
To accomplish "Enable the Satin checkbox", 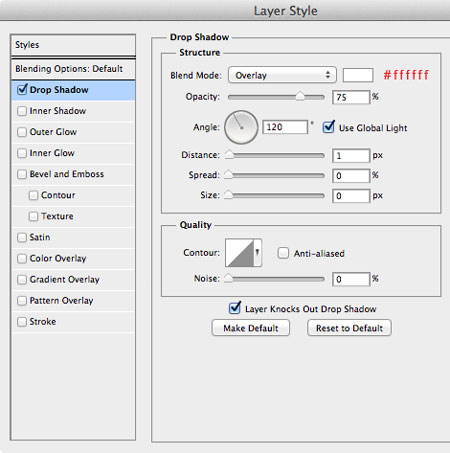I will pyautogui.click(x=22, y=237).
